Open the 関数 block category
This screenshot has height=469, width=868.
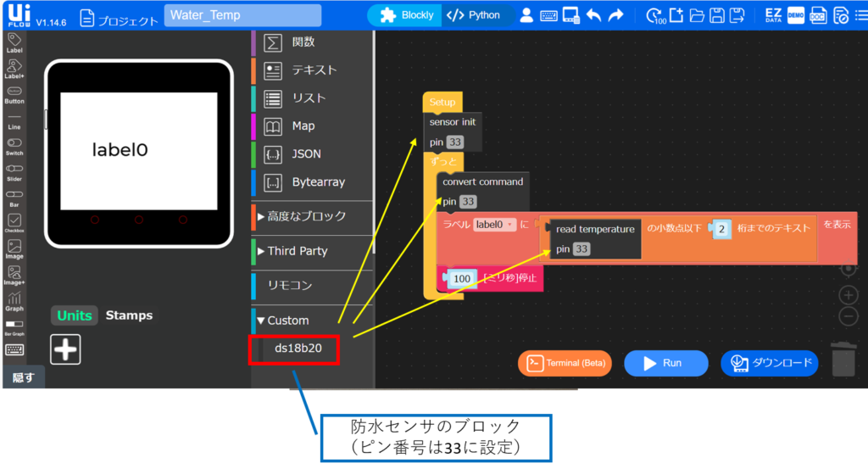[313, 42]
